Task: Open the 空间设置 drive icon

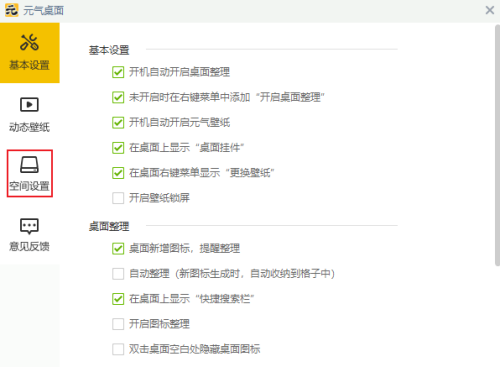Action: (x=29, y=165)
